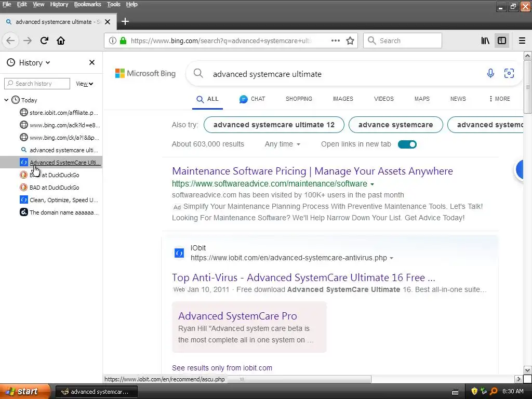Try suggestion advanced systemcare ultimate 12

[274, 125]
